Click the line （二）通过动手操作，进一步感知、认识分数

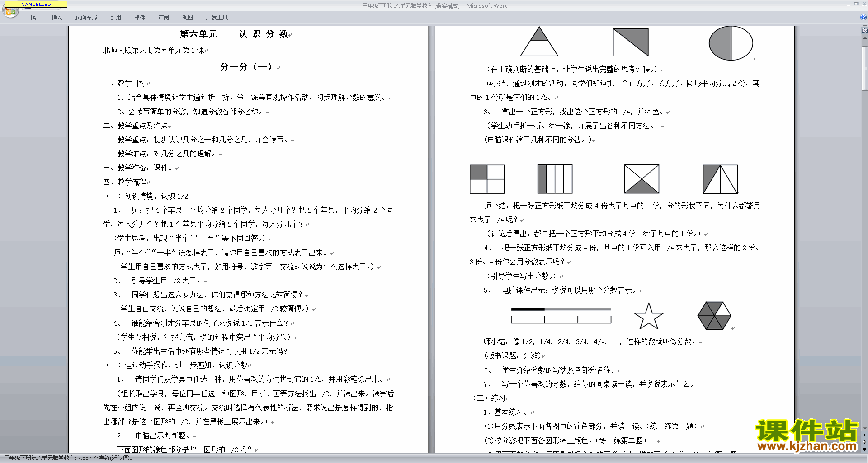pyautogui.click(x=176, y=365)
